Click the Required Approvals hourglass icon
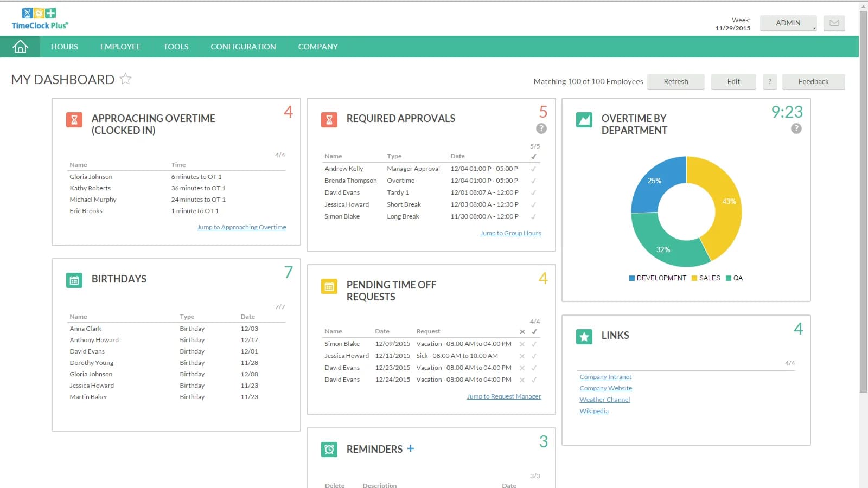This screenshot has height=488, width=868. (329, 120)
